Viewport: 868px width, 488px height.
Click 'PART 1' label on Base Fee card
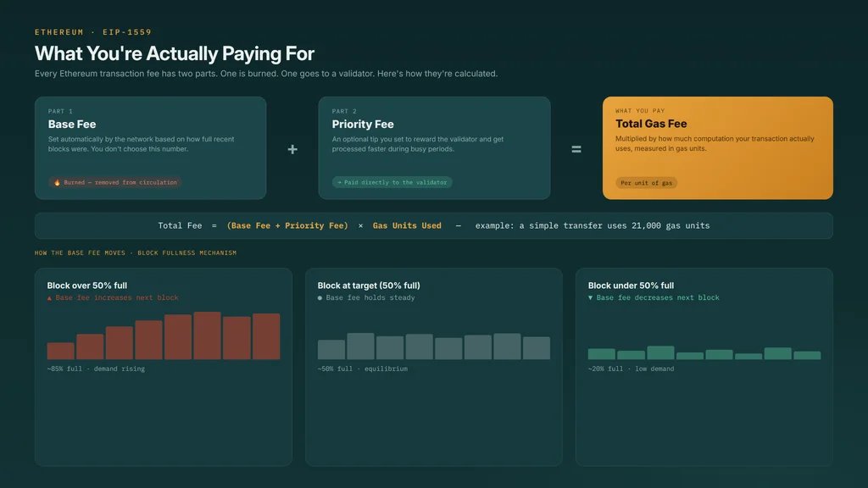[60, 111]
